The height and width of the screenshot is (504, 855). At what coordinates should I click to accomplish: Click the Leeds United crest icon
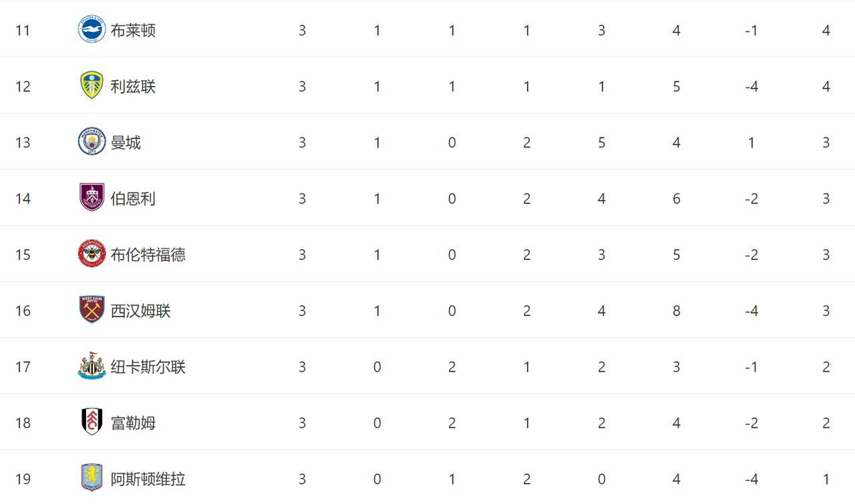click(92, 86)
